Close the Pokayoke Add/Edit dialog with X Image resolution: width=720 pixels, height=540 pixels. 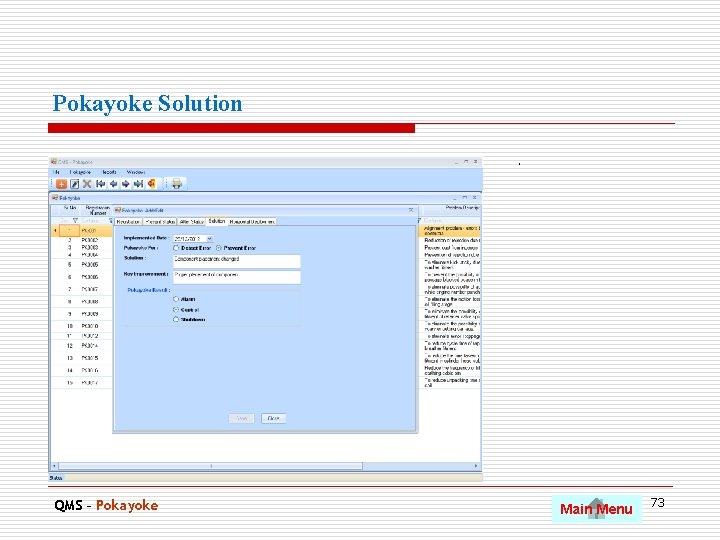coord(411,210)
